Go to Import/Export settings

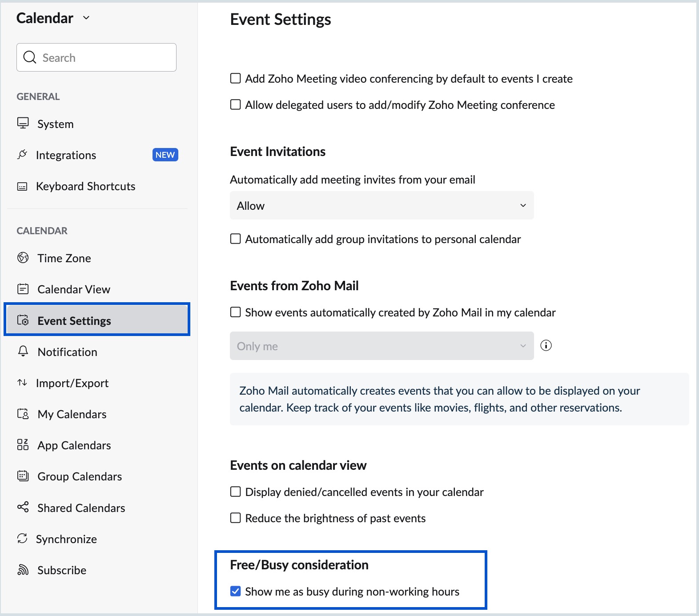[x=72, y=383]
